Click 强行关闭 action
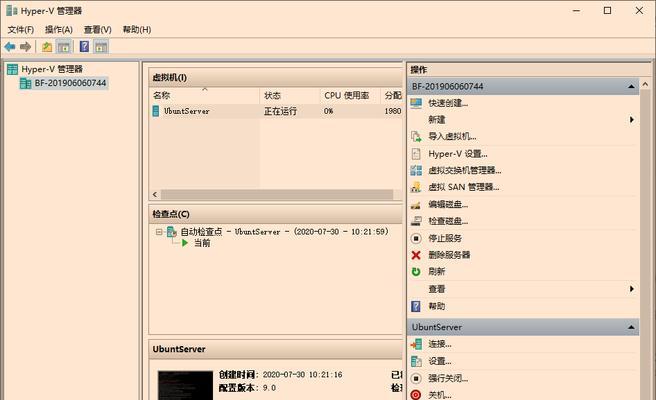Viewport: 656px width, 400px height. point(448,378)
